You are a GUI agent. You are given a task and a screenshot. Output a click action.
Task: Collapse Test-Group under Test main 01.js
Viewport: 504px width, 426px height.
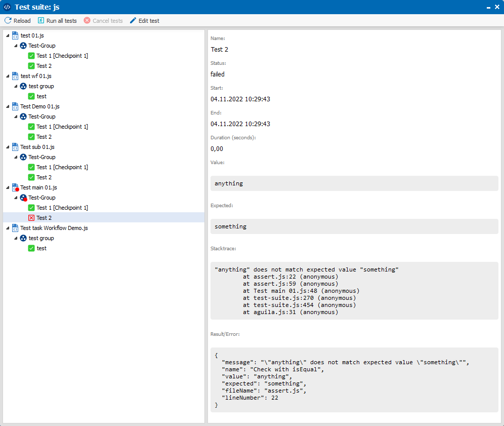click(x=16, y=198)
